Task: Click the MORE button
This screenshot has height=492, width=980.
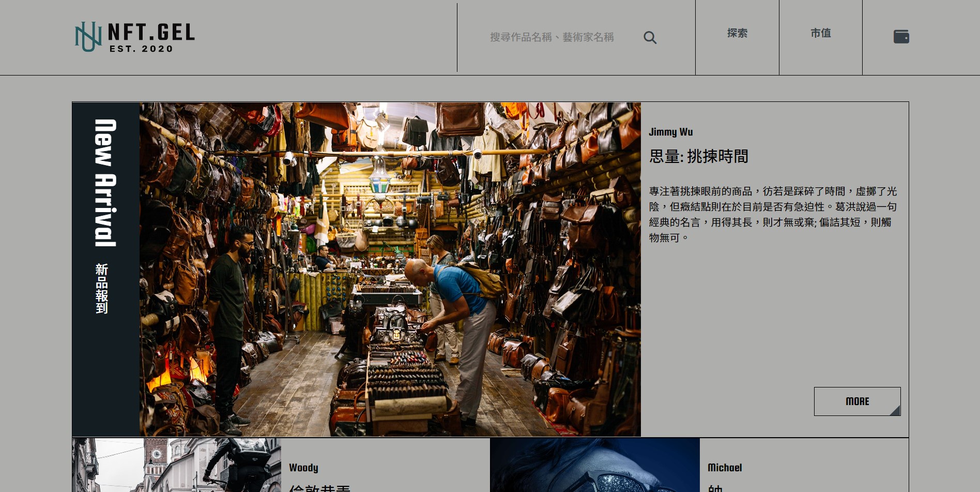Action: tap(857, 401)
